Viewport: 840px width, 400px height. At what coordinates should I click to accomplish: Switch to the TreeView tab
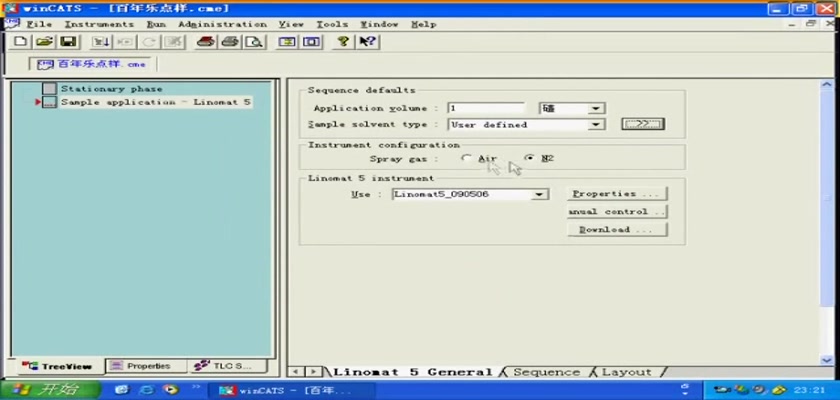60,366
